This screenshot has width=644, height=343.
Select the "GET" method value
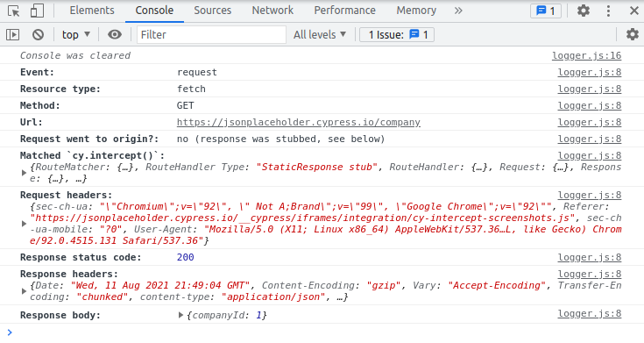coord(185,105)
